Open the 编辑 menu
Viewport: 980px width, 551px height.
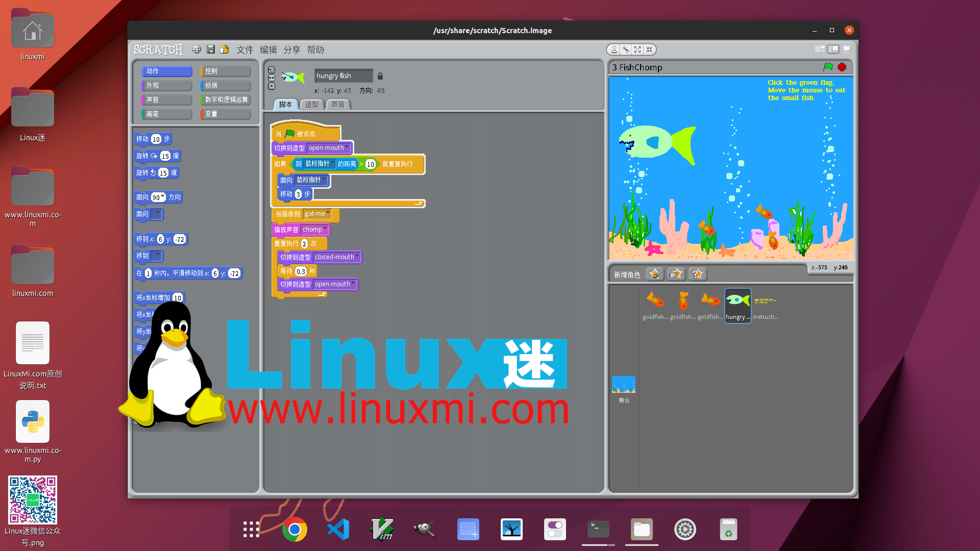[x=269, y=49]
